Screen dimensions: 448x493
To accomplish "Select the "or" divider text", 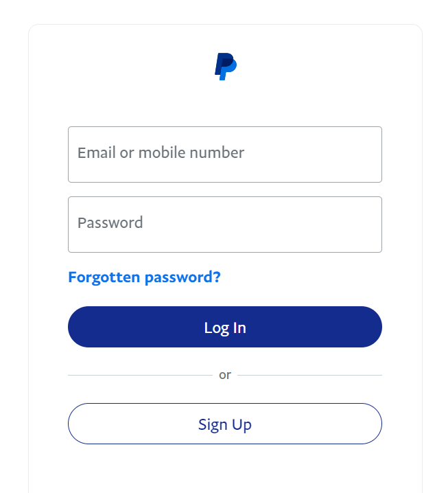I will coord(224,376).
